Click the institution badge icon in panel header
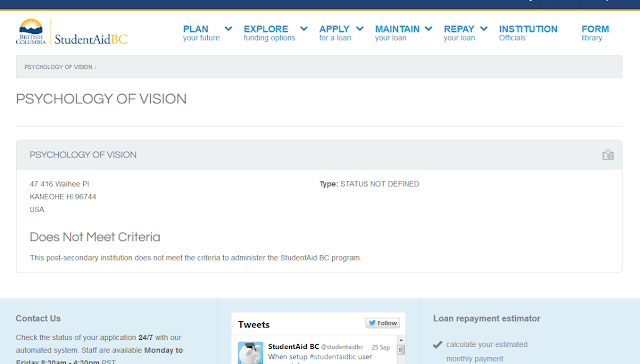Viewport: 640px width, 364px height. pyautogui.click(x=608, y=155)
